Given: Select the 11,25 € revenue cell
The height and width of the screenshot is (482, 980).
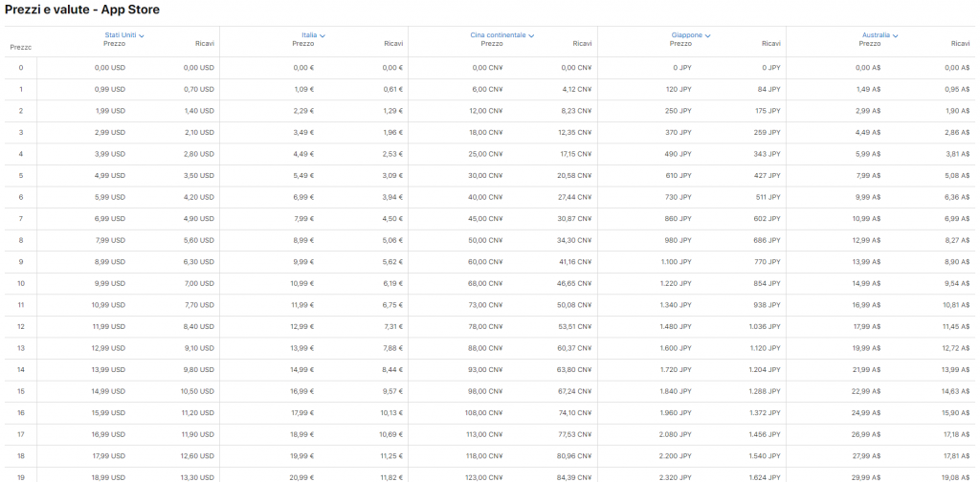Looking at the screenshot, I should click(391, 456).
